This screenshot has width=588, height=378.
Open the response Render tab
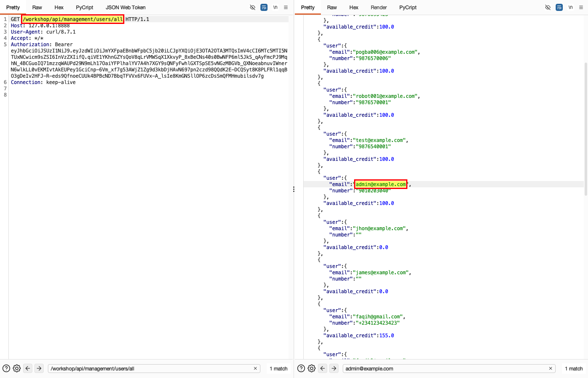(379, 8)
